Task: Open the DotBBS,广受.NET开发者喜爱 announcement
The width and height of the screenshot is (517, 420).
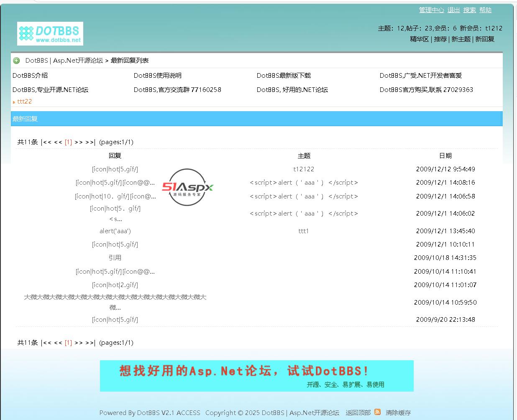Action: point(421,76)
